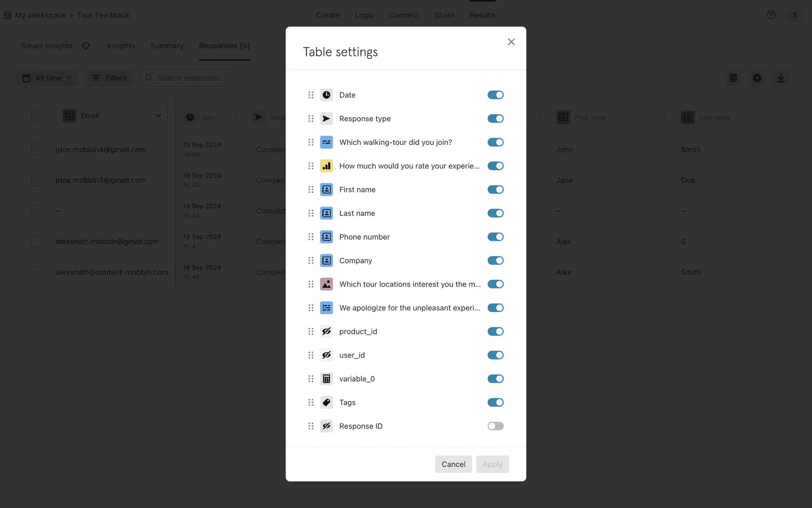The width and height of the screenshot is (812, 508).
Task: Click the download responses icon
Action: pyautogui.click(x=781, y=78)
